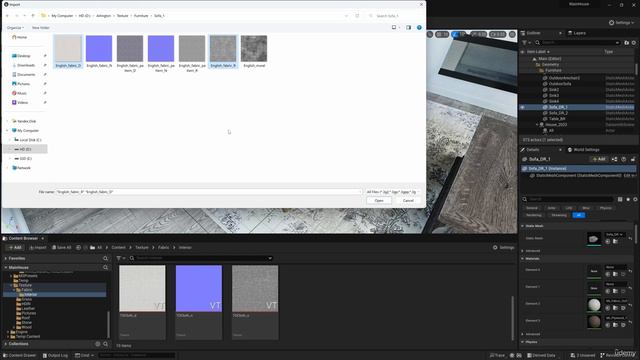Screen dimensions: 640x360
Task: Open Content Browser Settings
Action: coord(503,247)
